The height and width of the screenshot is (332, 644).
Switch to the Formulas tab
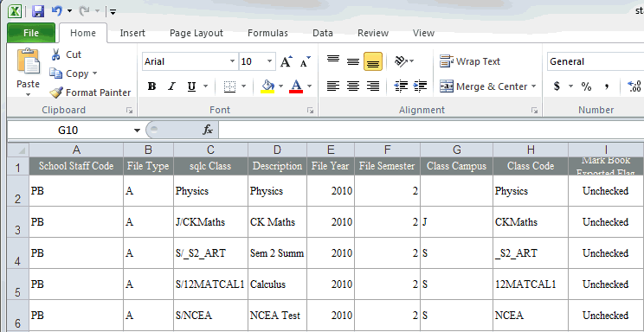[x=267, y=33]
